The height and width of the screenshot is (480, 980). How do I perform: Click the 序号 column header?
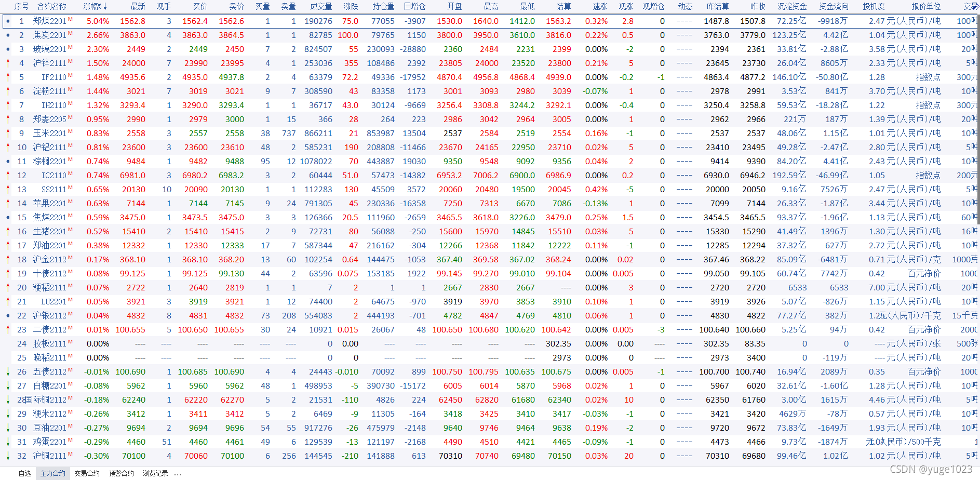click(x=21, y=6)
